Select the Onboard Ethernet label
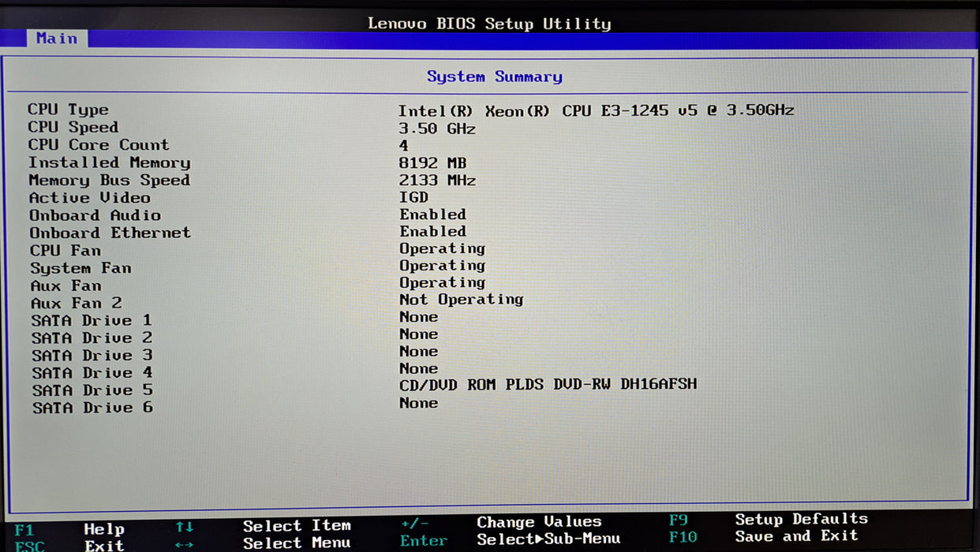 tap(110, 233)
